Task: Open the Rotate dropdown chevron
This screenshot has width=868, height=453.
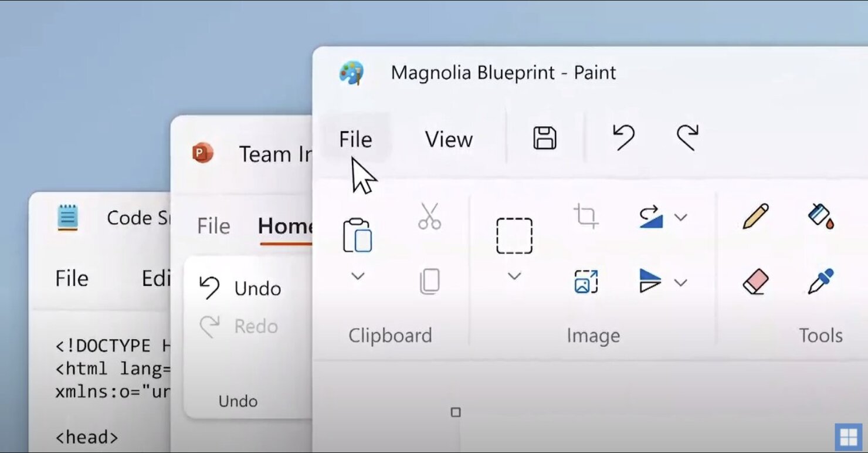Action: 680,218
